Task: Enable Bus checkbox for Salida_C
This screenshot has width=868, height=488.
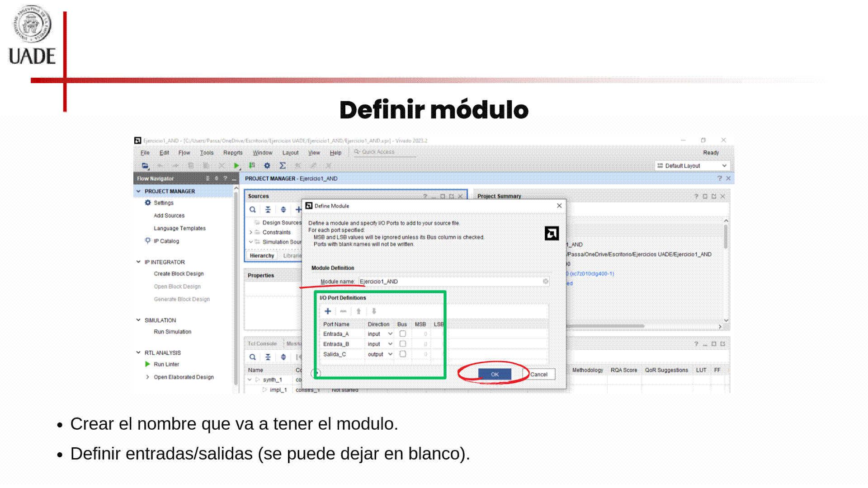Action: [403, 354]
